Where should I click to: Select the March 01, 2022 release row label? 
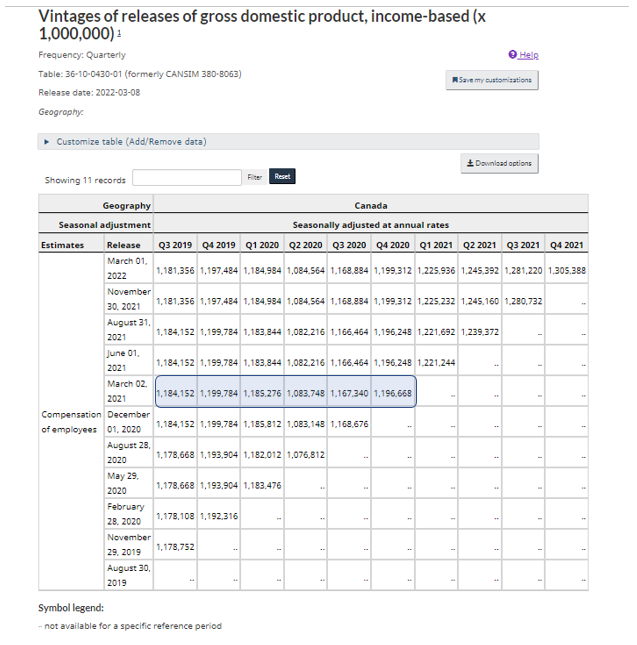(127, 267)
